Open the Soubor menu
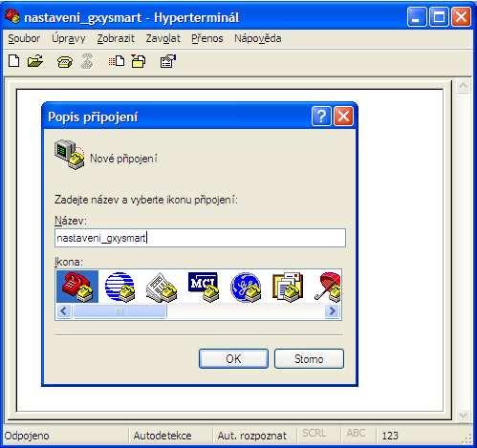The width and height of the screenshot is (477, 448). click(24, 38)
